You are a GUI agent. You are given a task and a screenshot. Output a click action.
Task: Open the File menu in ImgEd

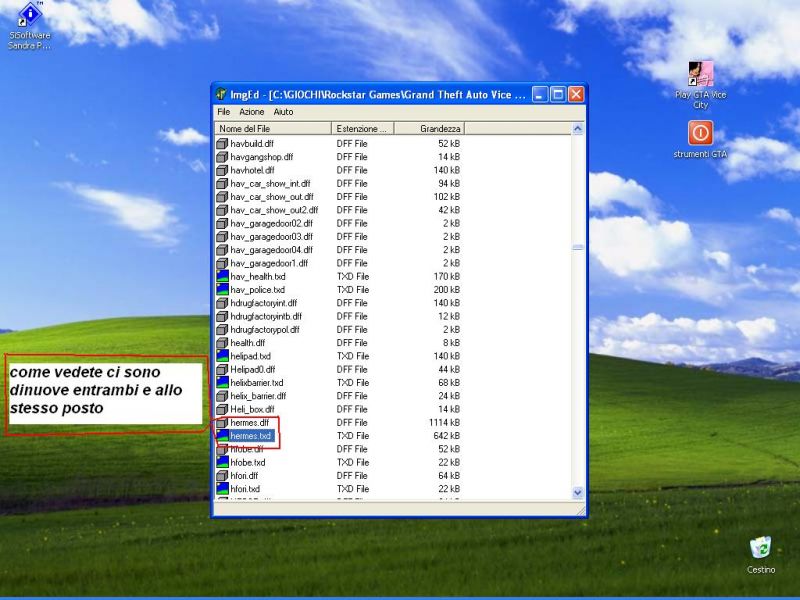223,112
